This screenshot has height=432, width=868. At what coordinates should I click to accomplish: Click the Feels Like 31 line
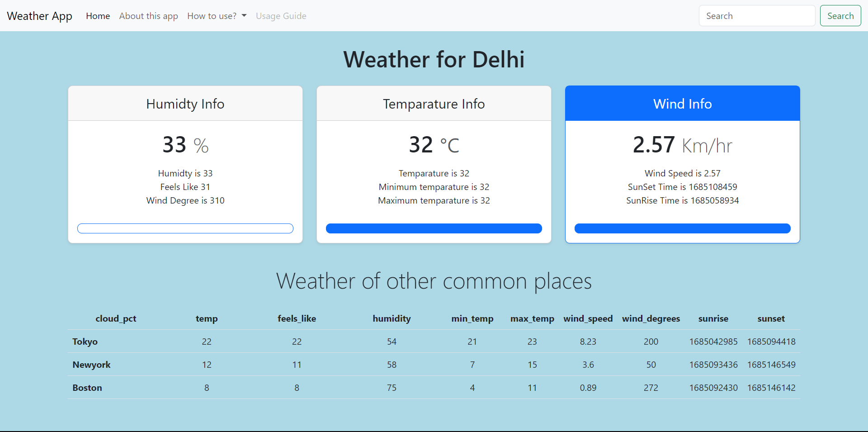pyautogui.click(x=185, y=187)
